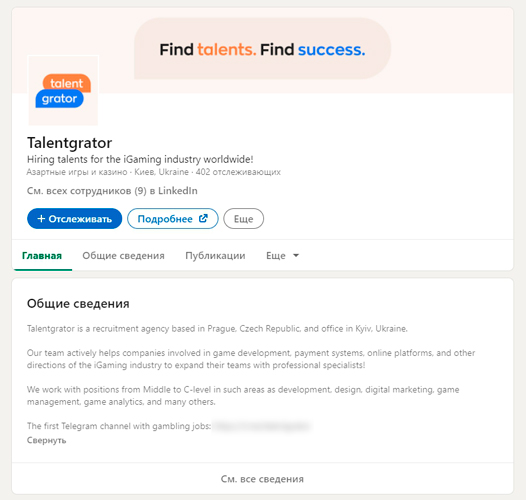Image resolution: width=526 pixels, height=500 pixels.
Task: Switch to the Общие сведения tab
Action: pyautogui.click(x=123, y=256)
